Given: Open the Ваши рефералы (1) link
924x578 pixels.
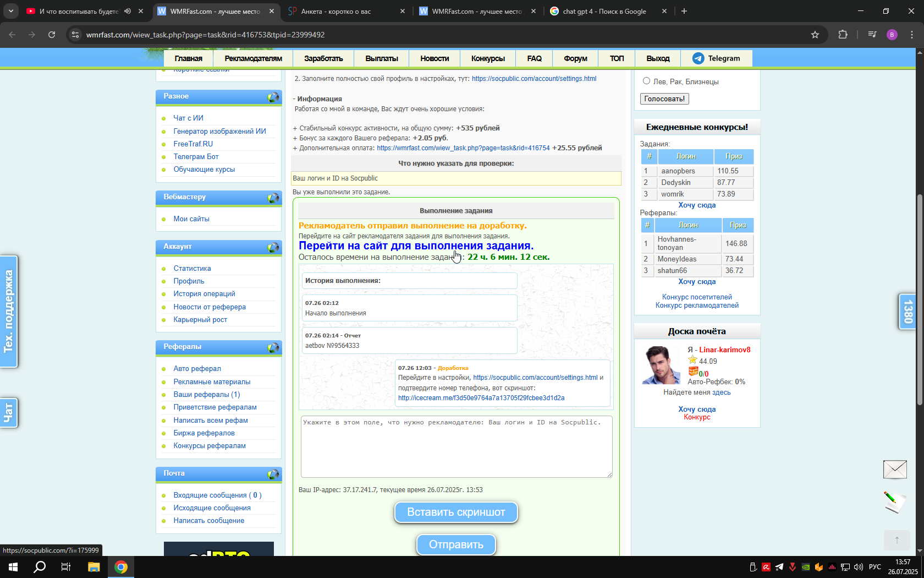Looking at the screenshot, I should (206, 394).
